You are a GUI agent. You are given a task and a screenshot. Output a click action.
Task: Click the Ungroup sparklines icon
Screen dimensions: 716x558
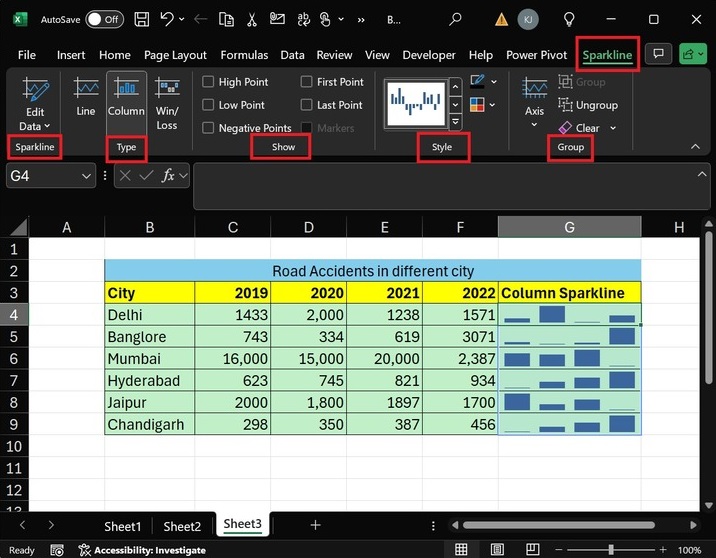565,105
